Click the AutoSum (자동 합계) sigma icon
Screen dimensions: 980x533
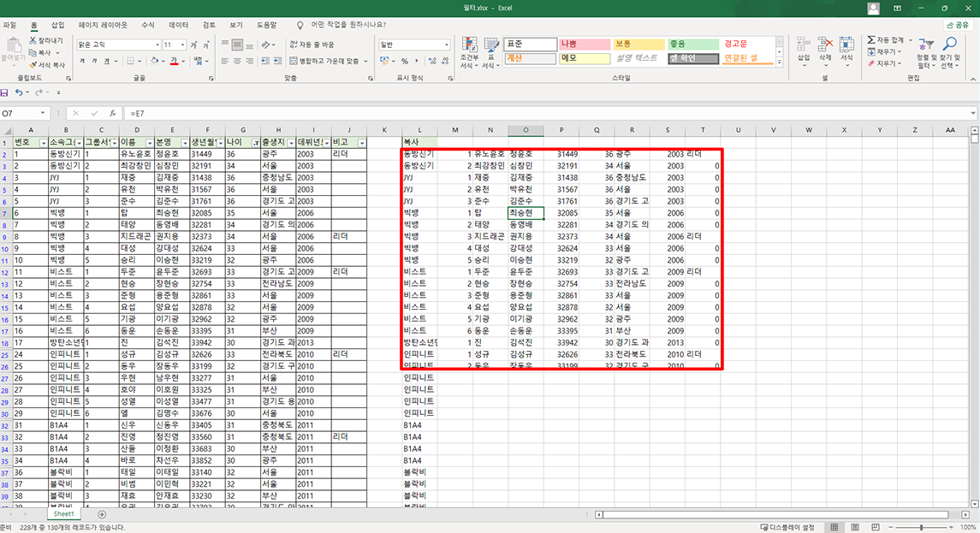(x=871, y=40)
